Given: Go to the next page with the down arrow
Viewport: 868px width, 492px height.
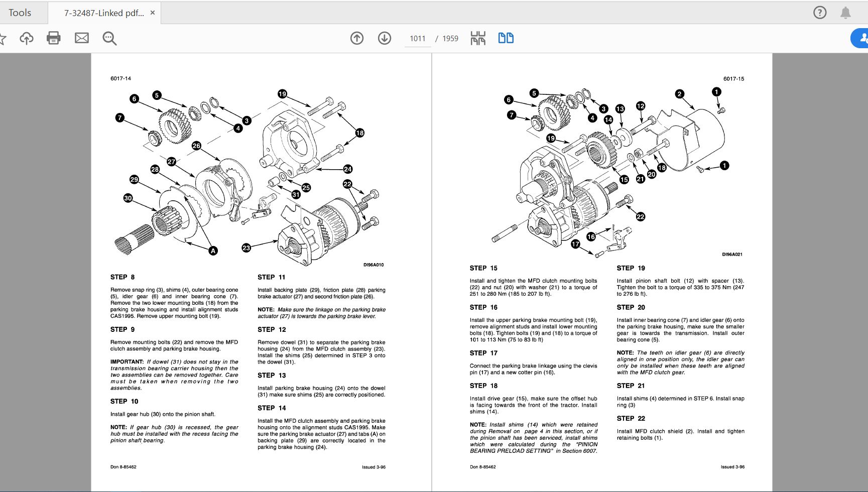Looking at the screenshot, I should pos(385,38).
